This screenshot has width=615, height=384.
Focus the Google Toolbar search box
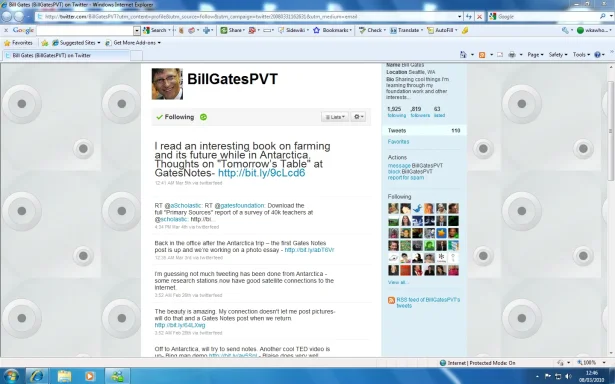[x=85, y=30]
